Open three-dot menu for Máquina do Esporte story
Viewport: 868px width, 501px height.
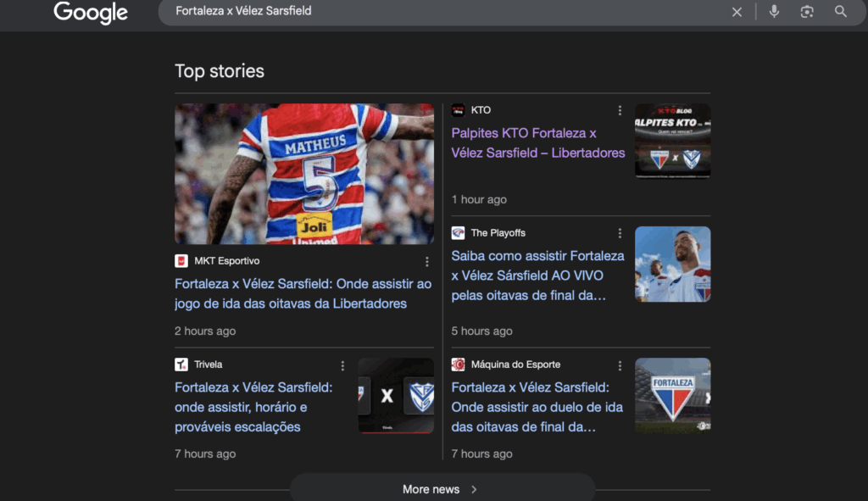620,365
